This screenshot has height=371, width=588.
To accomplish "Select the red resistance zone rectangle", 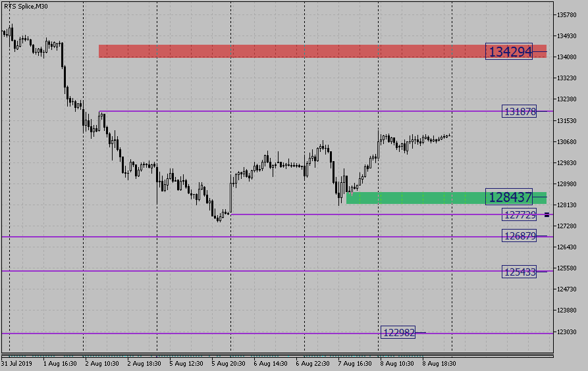I will pos(290,51).
